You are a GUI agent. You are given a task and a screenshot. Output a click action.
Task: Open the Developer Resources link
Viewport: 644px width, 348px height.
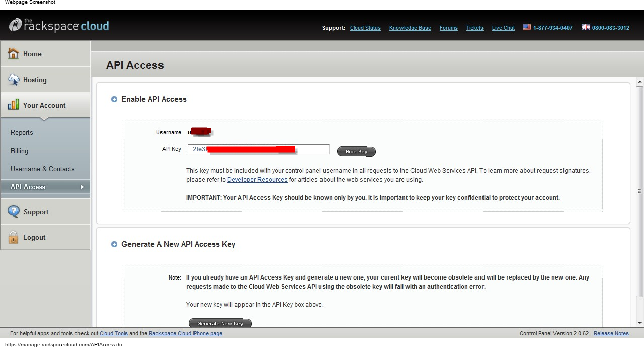coord(257,180)
